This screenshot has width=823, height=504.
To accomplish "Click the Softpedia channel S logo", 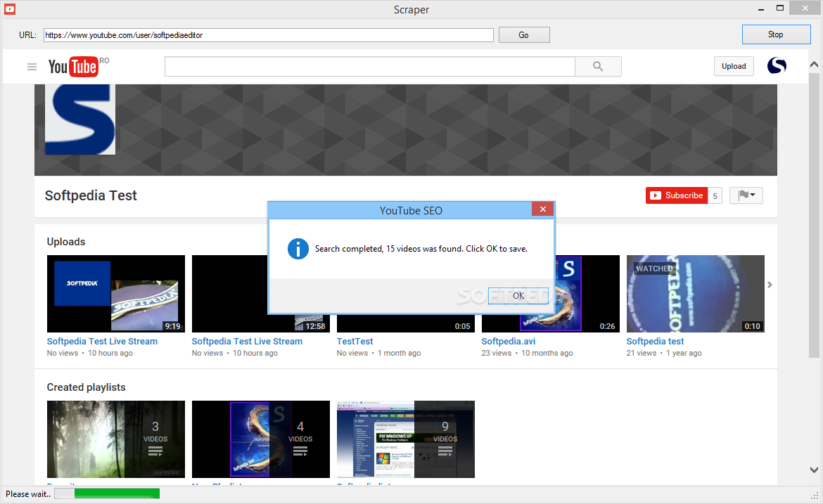I will click(x=79, y=119).
